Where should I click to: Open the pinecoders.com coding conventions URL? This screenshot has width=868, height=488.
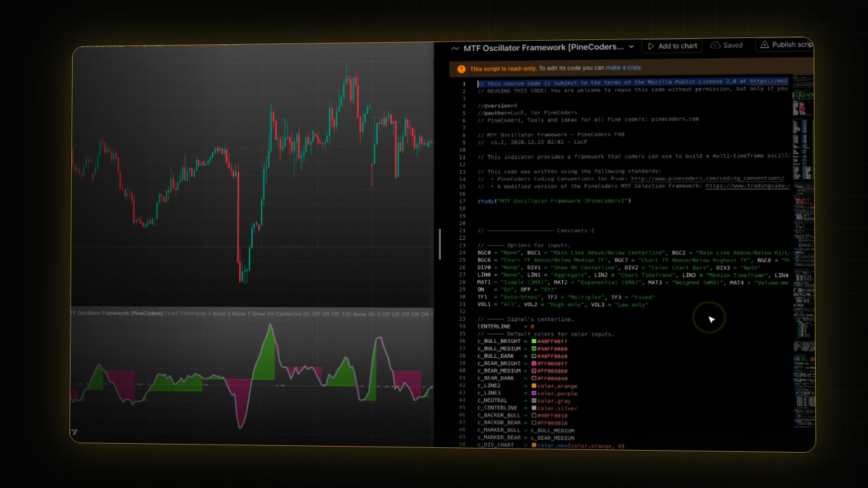(x=707, y=179)
